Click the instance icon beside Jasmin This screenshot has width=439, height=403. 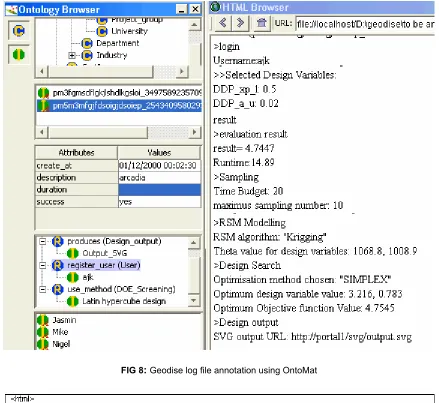(43, 320)
